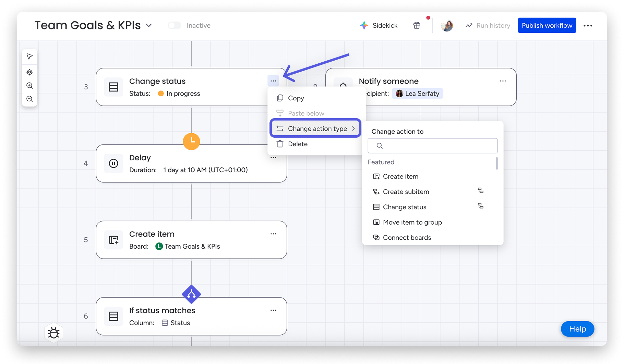Open the user profile avatar
The width and height of the screenshot is (624, 364).
tap(447, 25)
